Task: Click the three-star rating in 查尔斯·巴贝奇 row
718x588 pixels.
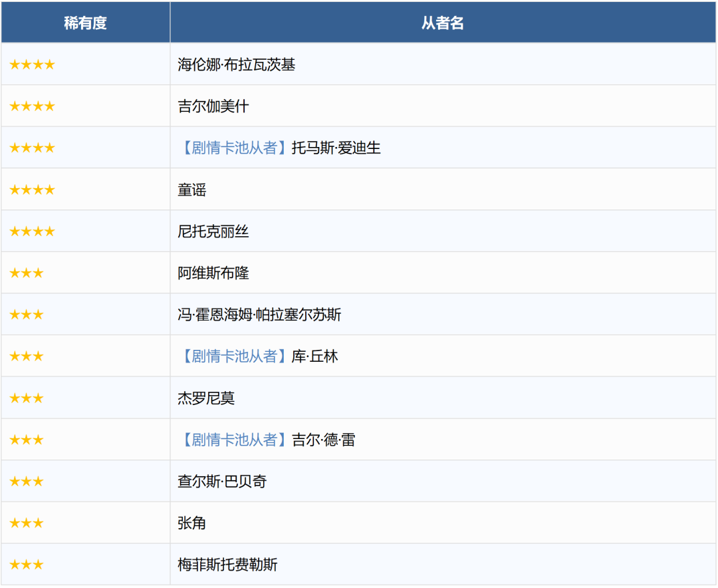Action: 27,482
